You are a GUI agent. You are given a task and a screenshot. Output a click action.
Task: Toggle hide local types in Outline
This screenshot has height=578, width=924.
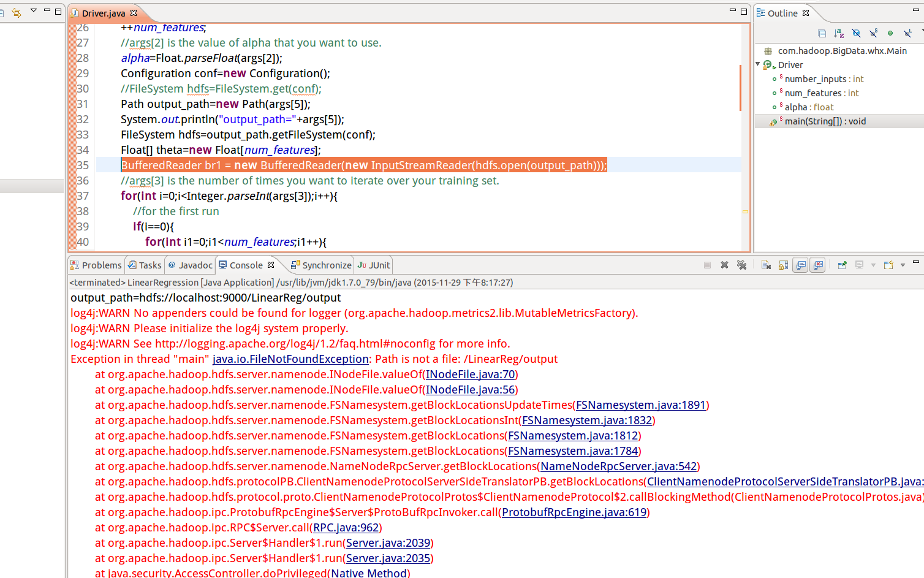pyautogui.click(x=907, y=33)
